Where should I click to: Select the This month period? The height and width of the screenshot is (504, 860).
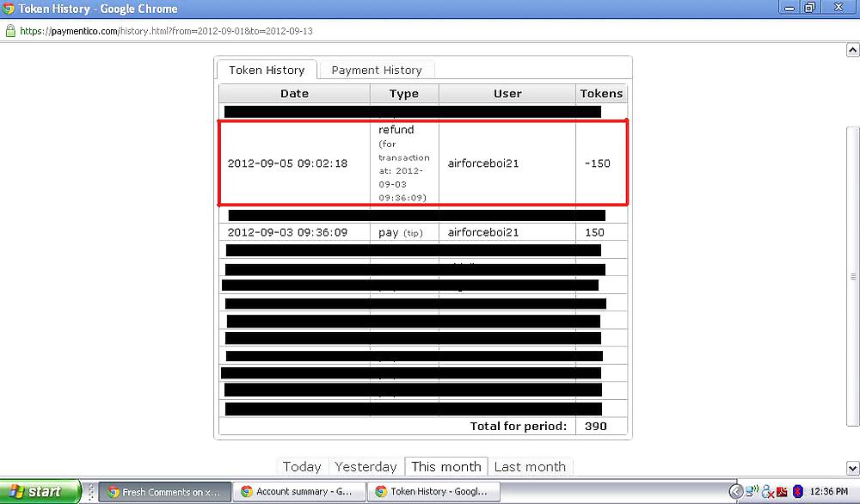tap(445, 466)
